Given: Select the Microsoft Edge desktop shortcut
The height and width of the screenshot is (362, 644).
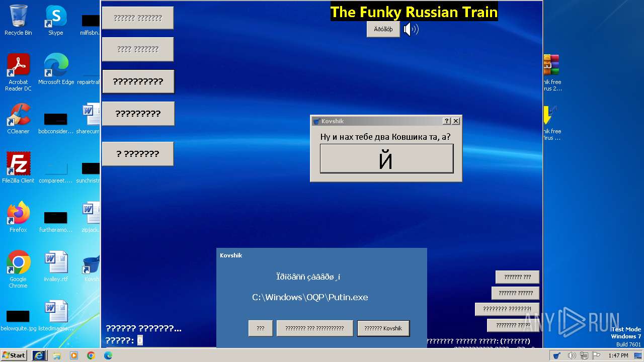Looking at the screenshot, I should pos(56,69).
